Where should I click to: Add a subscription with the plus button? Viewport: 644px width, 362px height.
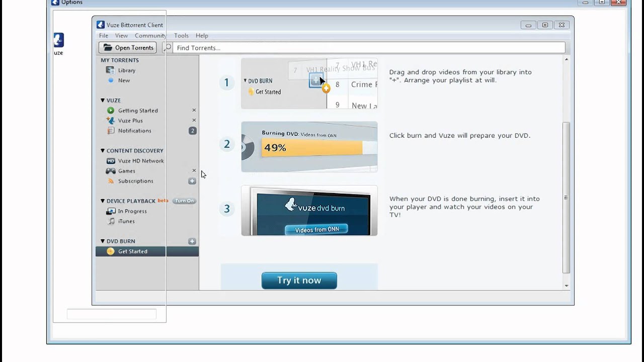coord(192,181)
